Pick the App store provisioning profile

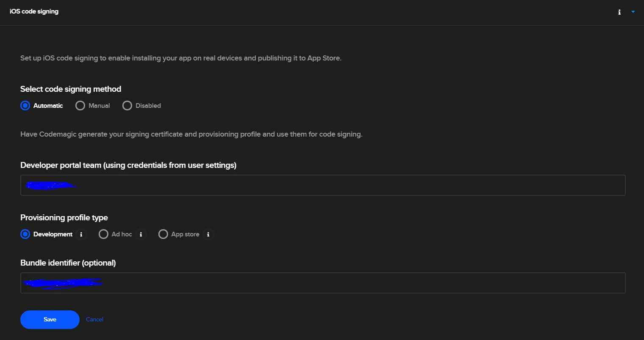[x=163, y=234]
